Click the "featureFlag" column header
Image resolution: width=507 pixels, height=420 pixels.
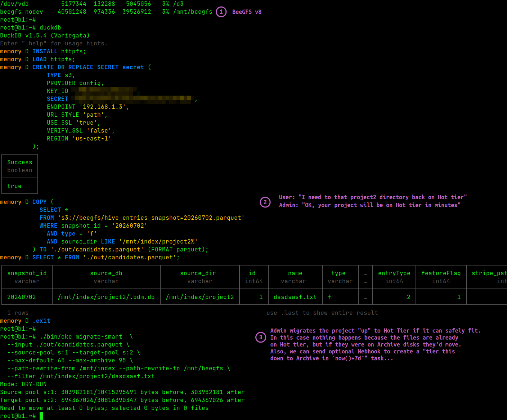point(441,273)
